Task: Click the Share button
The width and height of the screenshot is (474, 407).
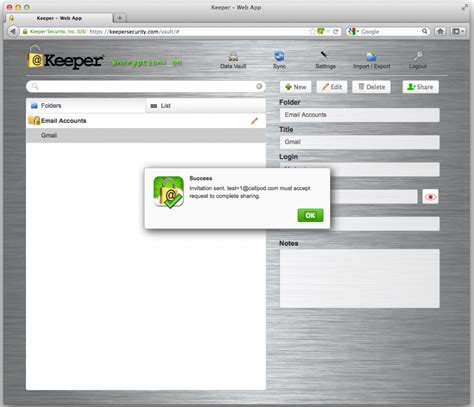Action: [x=420, y=87]
